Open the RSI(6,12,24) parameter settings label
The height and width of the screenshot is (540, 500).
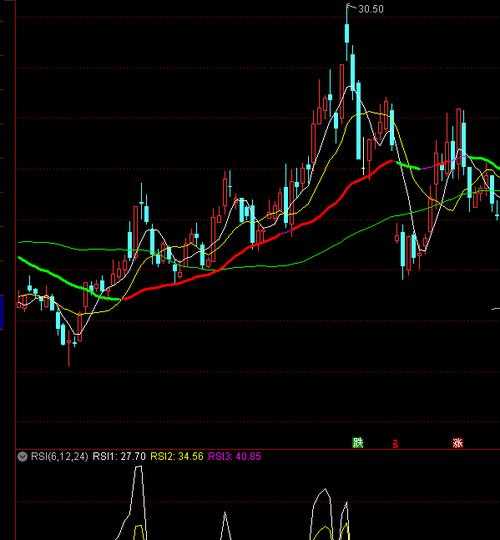coord(60,457)
